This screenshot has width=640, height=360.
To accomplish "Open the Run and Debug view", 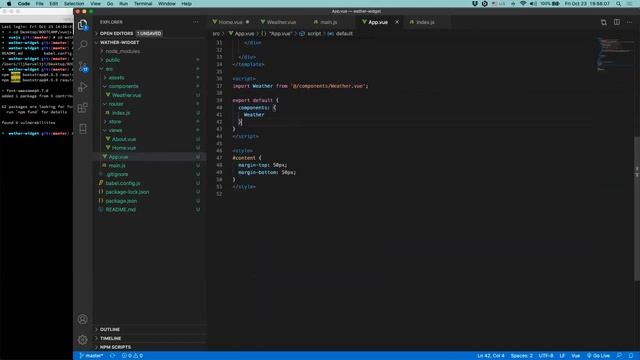I will pos(83,87).
